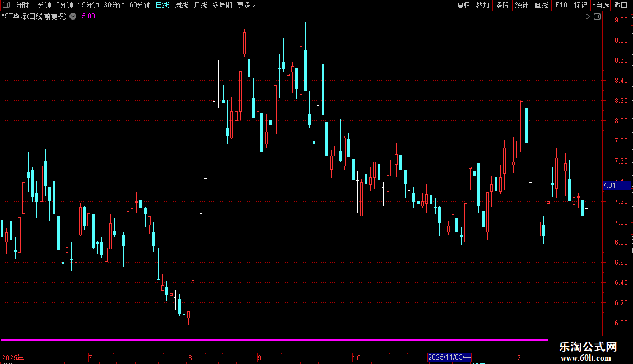Click month 12 on the time axis
The width and height of the screenshot is (633, 364).
coord(516,357)
